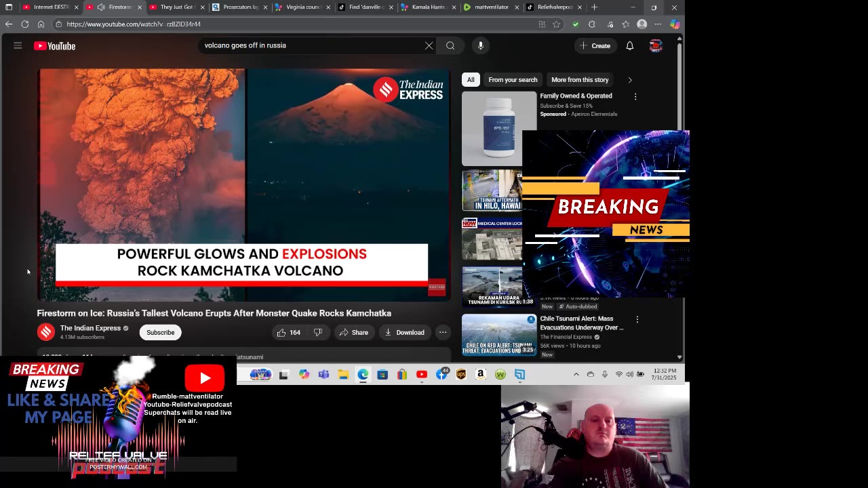868x488 pixels.
Task: Open Chile Tsunami Alert video title
Action: point(582,323)
